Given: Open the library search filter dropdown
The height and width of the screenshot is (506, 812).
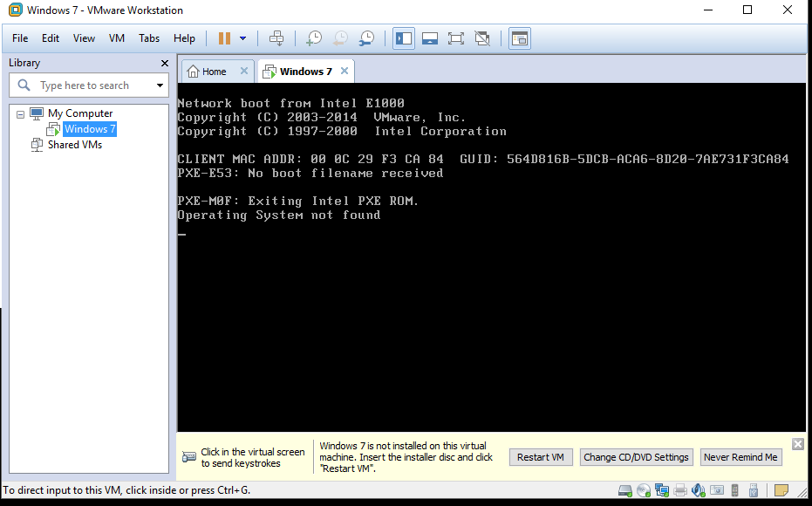Looking at the screenshot, I should (160, 85).
